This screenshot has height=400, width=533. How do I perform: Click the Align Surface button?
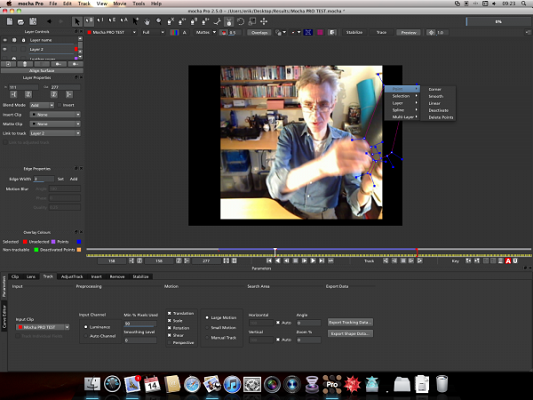pos(42,71)
